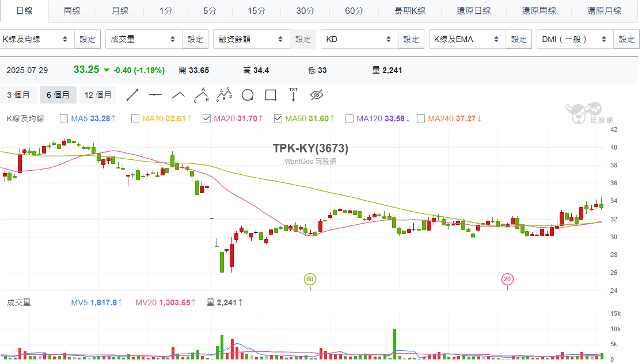Pick the circle drawing tool
642x364 pixels.
(248, 95)
